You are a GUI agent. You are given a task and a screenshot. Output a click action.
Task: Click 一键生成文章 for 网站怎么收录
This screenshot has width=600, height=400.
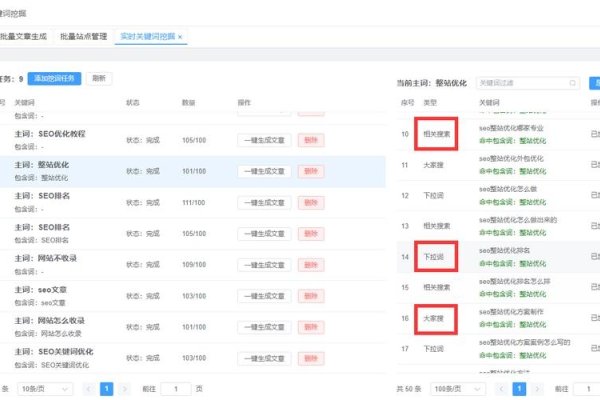(x=264, y=327)
